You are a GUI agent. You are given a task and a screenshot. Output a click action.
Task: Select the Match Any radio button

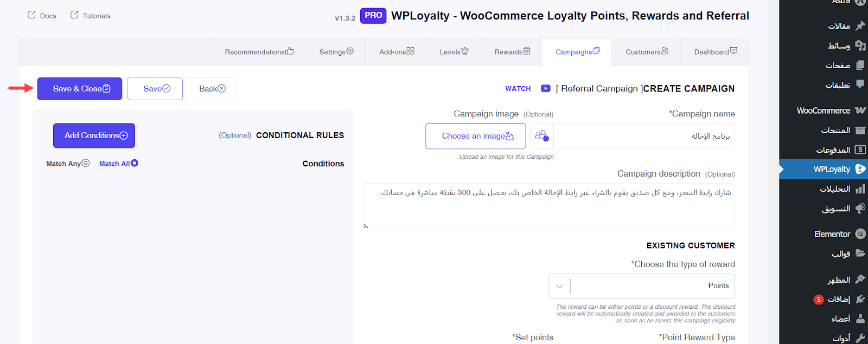click(86, 163)
